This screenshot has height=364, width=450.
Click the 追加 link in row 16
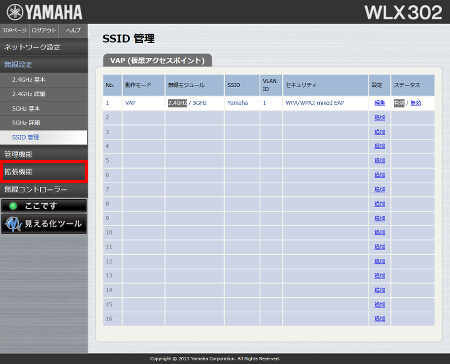[x=380, y=319]
